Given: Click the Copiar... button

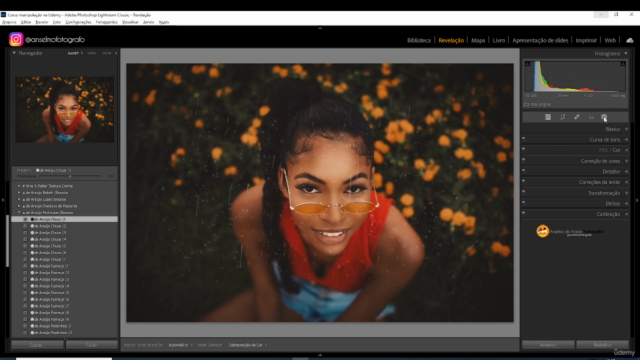Looking at the screenshot, I should pos(37,345).
